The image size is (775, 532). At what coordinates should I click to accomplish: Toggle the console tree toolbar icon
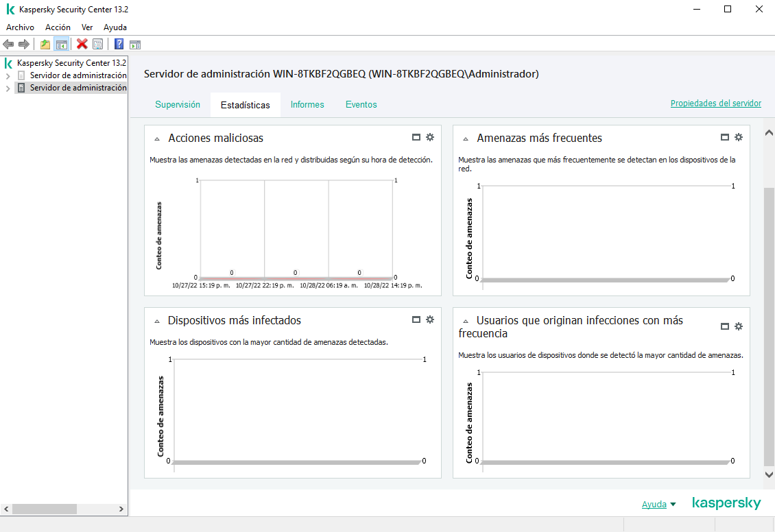[x=61, y=45]
